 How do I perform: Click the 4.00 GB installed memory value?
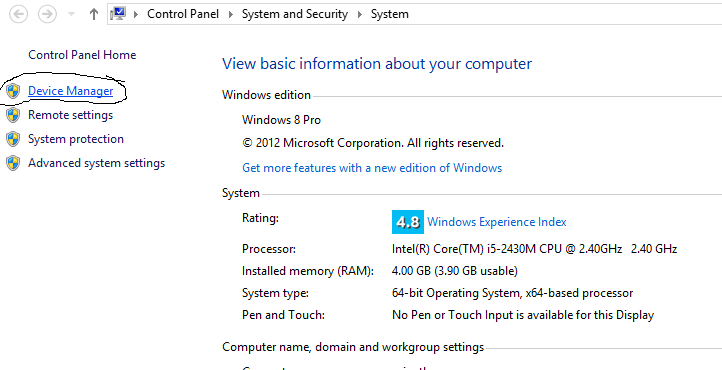(x=454, y=271)
